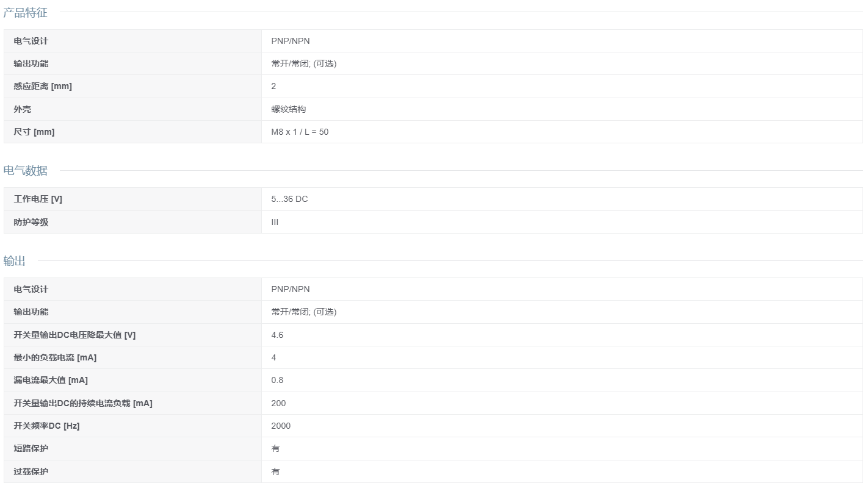The height and width of the screenshot is (494, 868).
Task: Click the 开关量输出DC电压降最大值 [V] label
Action: tap(74, 335)
